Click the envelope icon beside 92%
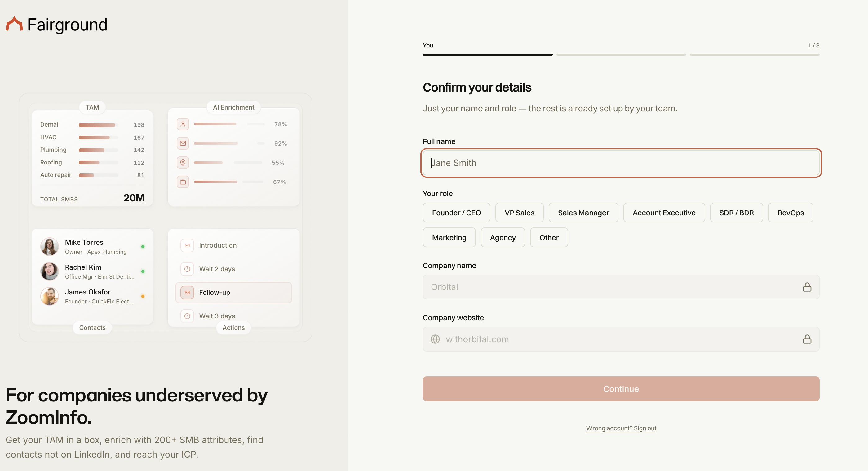The height and width of the screenshot is (471, 868). click(x=183, y=143)
